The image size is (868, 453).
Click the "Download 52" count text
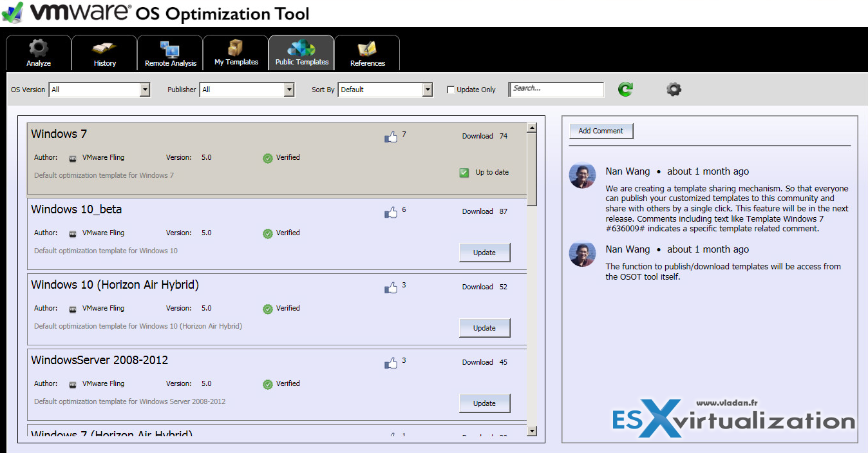(x=485, y=287)
